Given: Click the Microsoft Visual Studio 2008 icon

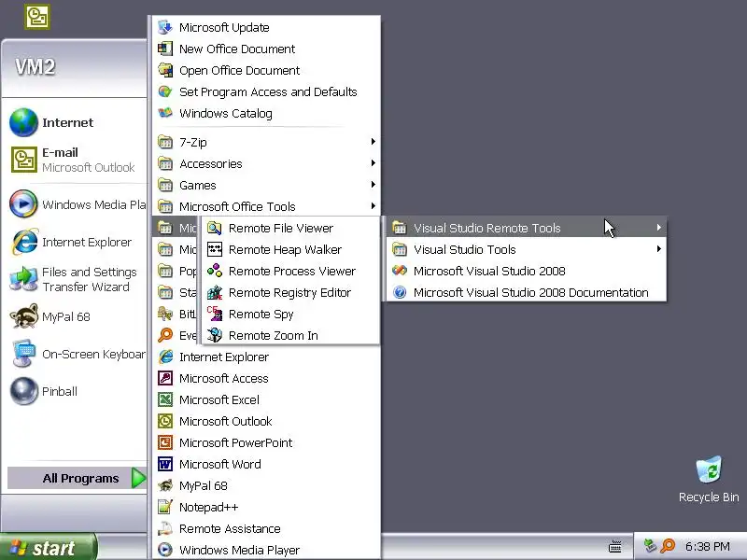Looking at the screenshot, I should click(x=400, y=271).
